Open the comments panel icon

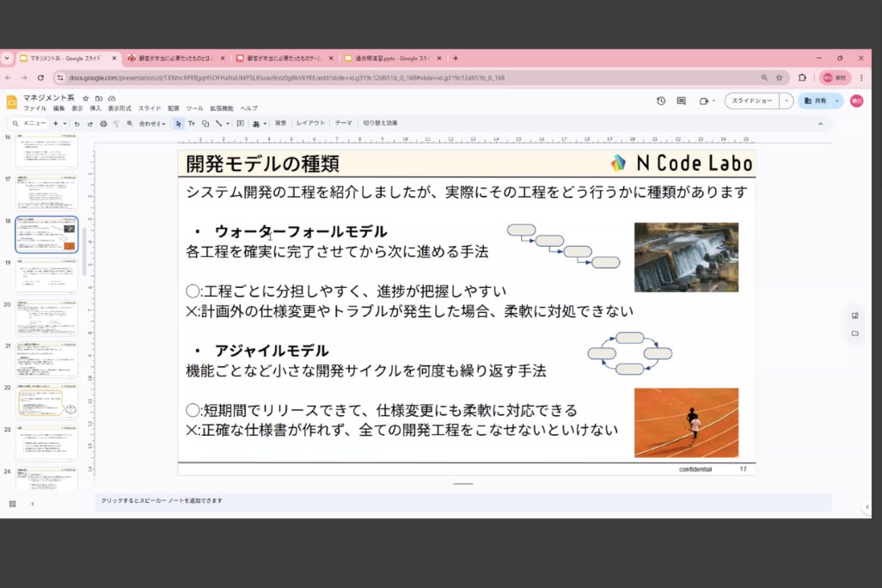pyautogui.click(x=681, y=101)
